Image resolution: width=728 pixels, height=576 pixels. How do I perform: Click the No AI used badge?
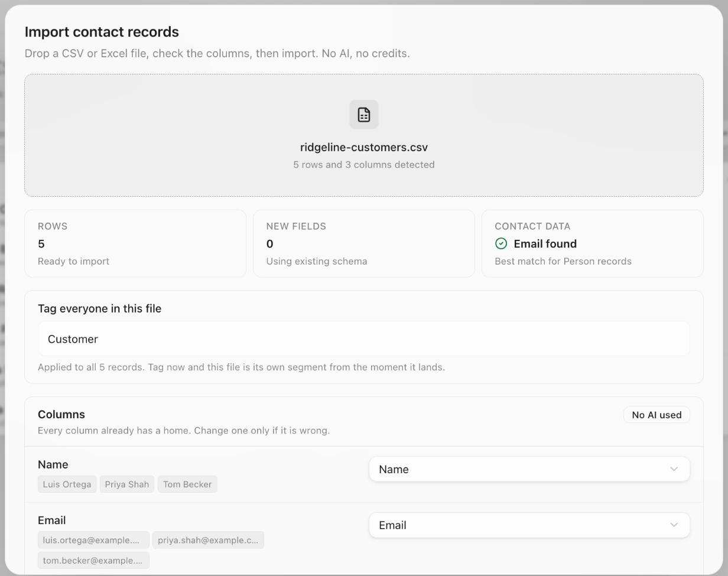tap(656, 415)
